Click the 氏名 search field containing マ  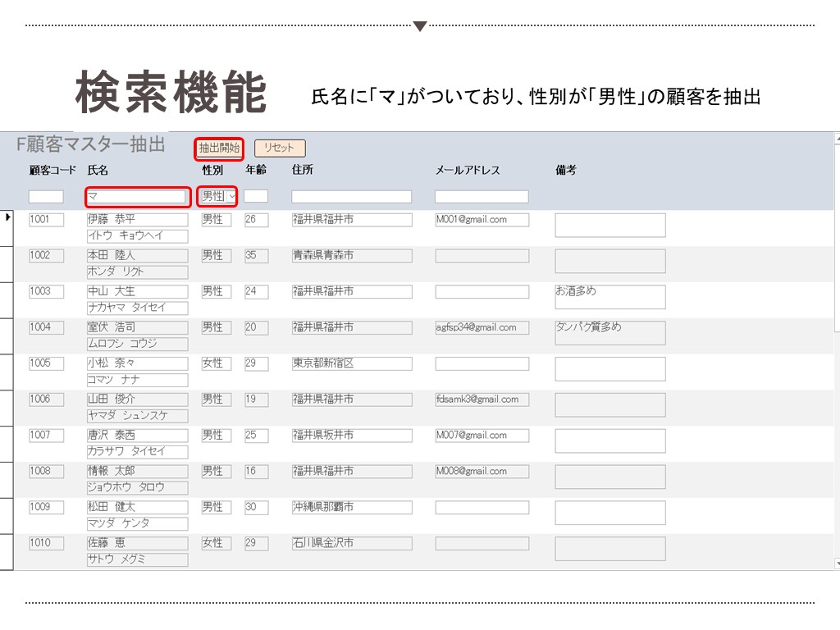pyautogui.click(x=137, y=197)
